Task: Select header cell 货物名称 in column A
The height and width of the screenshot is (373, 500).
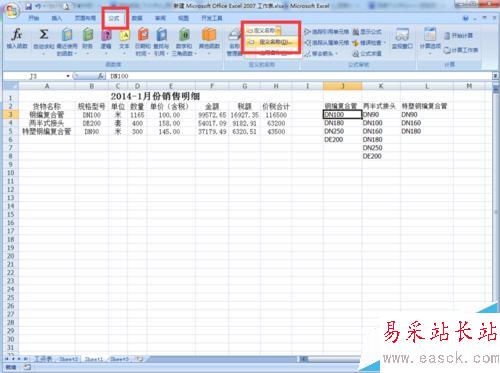Action: coord(47,107)
